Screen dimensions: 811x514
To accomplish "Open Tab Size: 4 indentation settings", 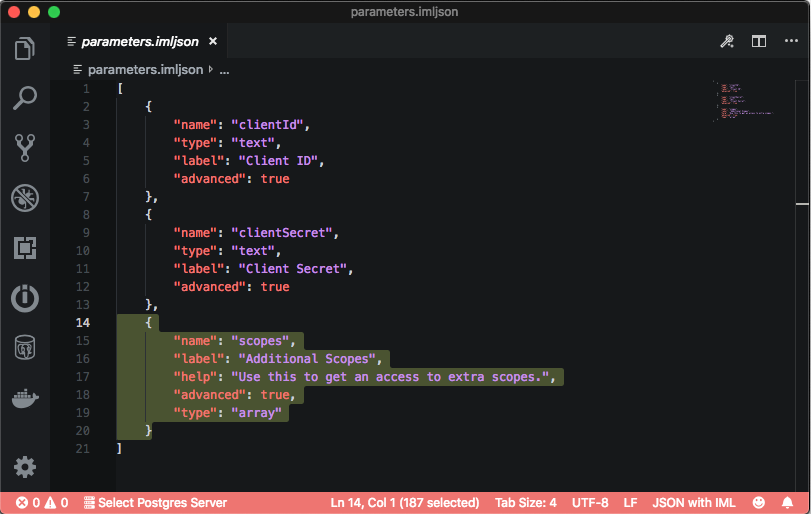I will point(525,503).
